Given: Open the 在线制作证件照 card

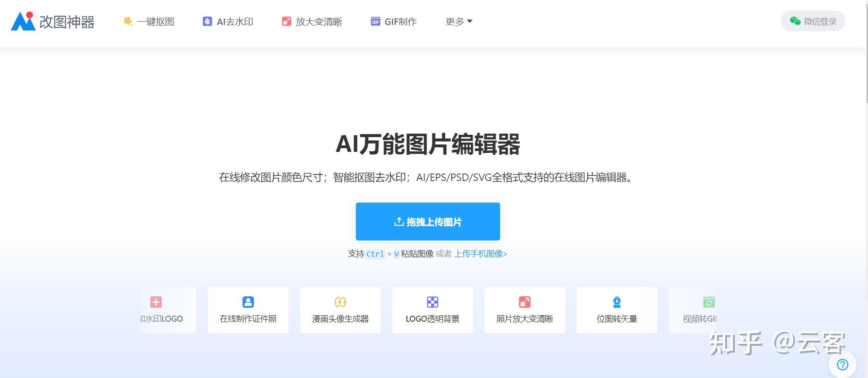Looking at the screenshot, I should pyautogui.click(x=248, y=310).
